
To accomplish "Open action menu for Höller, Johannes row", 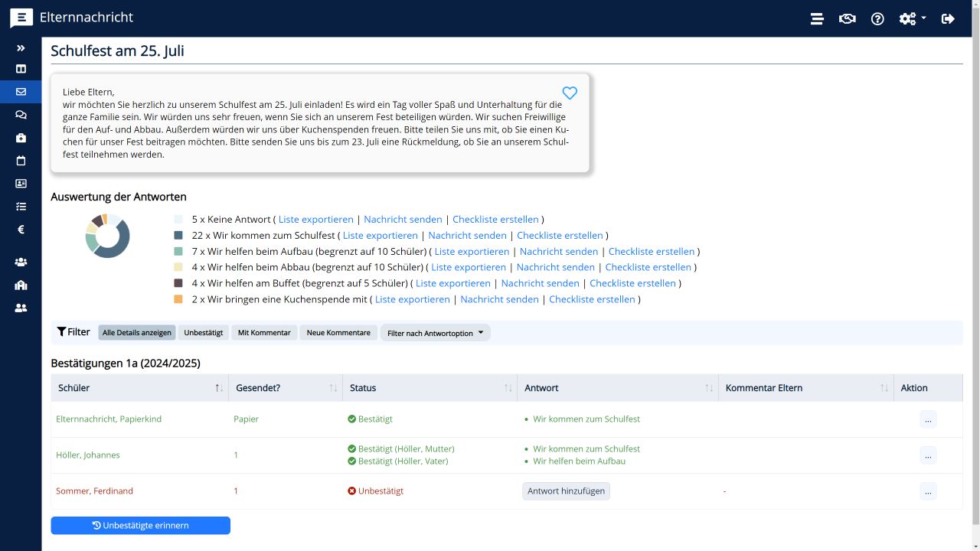I will 928,455.
